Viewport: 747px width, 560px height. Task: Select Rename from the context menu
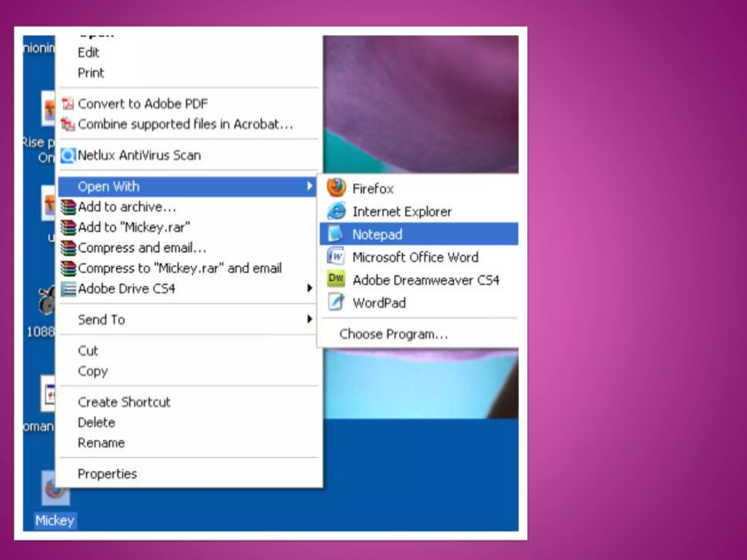tap(101, 443)
